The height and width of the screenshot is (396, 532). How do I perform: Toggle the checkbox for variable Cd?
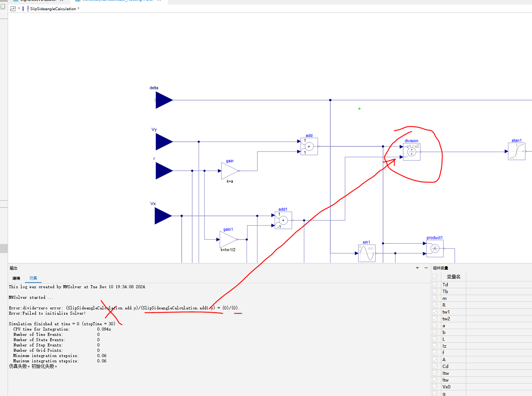tap(435, 366)
